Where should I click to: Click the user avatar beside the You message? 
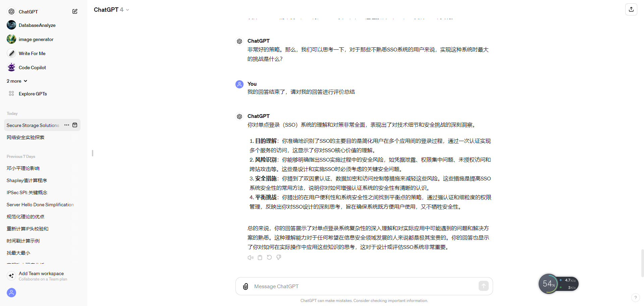(x=239, y=84)
